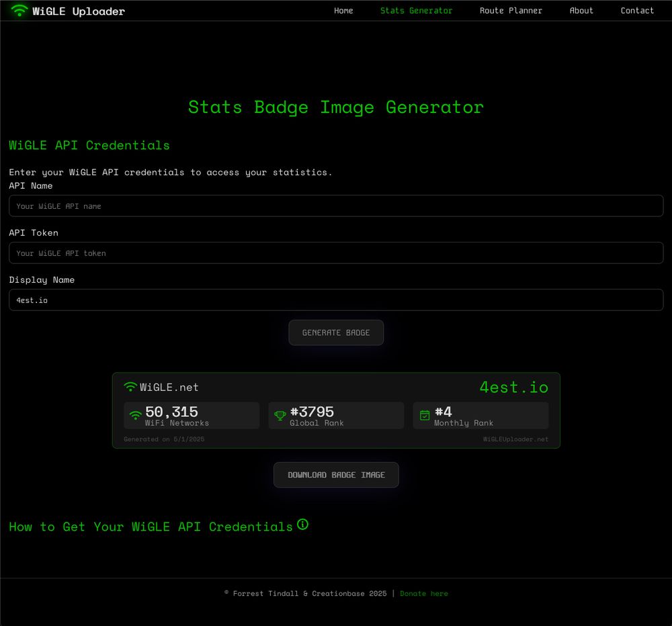Viewport: 672px width, 626px height.
Task: Switch to the Route Planner page
Action: 511,10
